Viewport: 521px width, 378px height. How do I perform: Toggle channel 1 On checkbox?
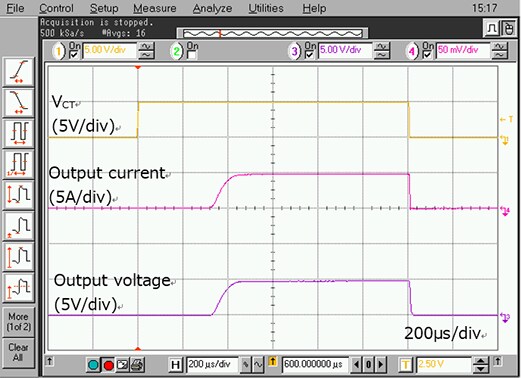[x=74, y=55]
